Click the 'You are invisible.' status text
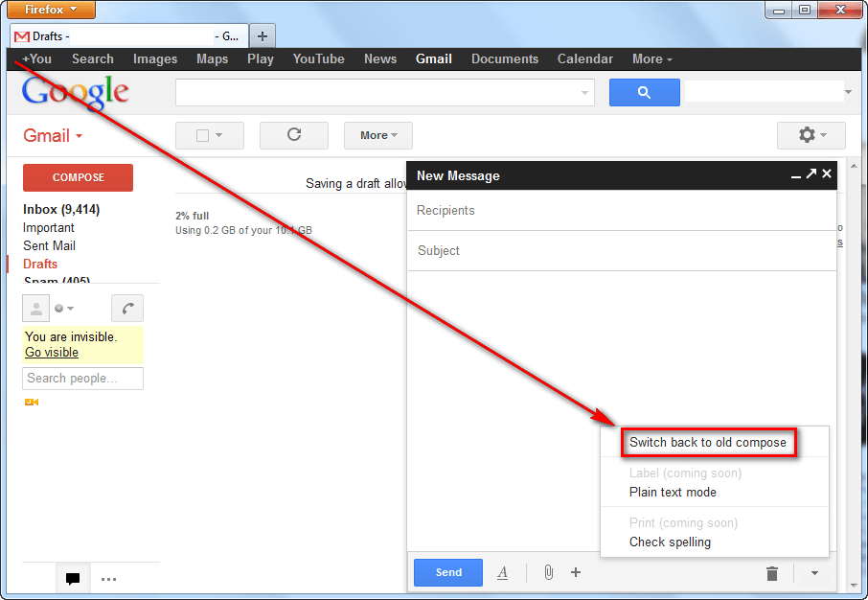 pyautogui.click(x=71, y=336)
